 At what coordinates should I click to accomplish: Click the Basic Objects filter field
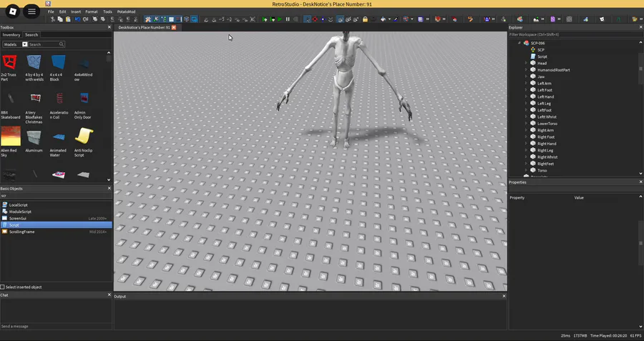[x=56, y=196]
